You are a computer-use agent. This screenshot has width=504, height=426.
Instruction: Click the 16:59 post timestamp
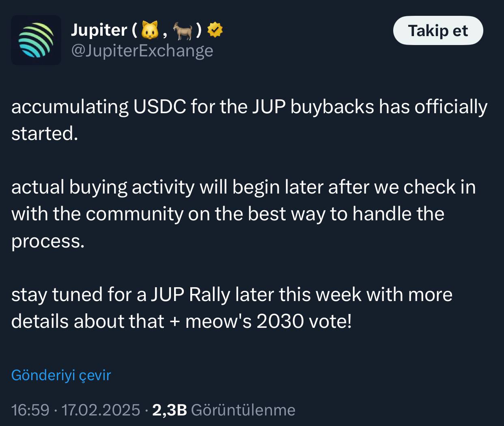(30, 410)
